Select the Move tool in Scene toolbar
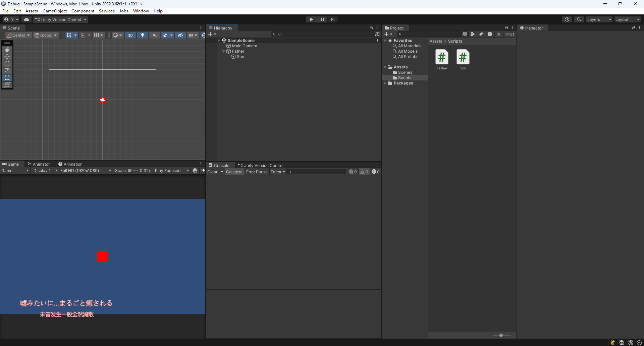This screenshot has width=644, height=346. [7, 57]
